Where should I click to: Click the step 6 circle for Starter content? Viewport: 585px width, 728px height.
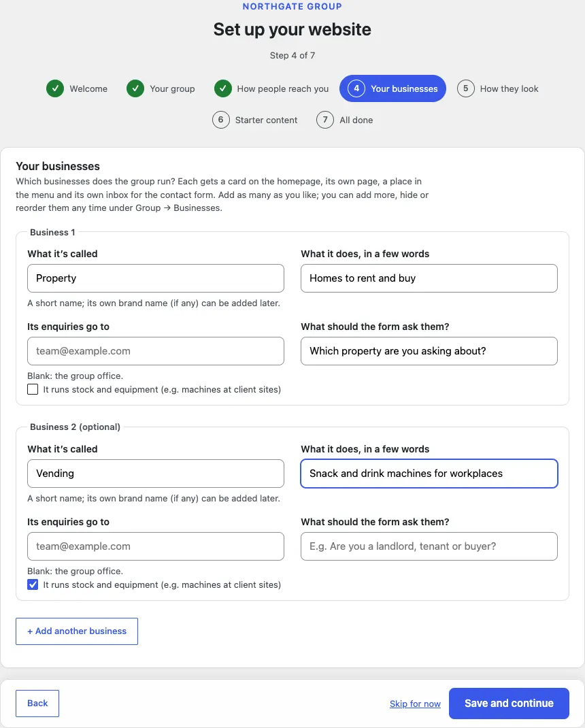coord(221,120)
